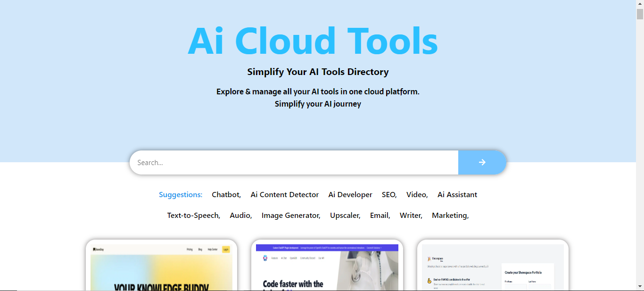This screenshot has height=291, width=644.
Task: Pick the SEO suggestion
Action: [389, 195]
